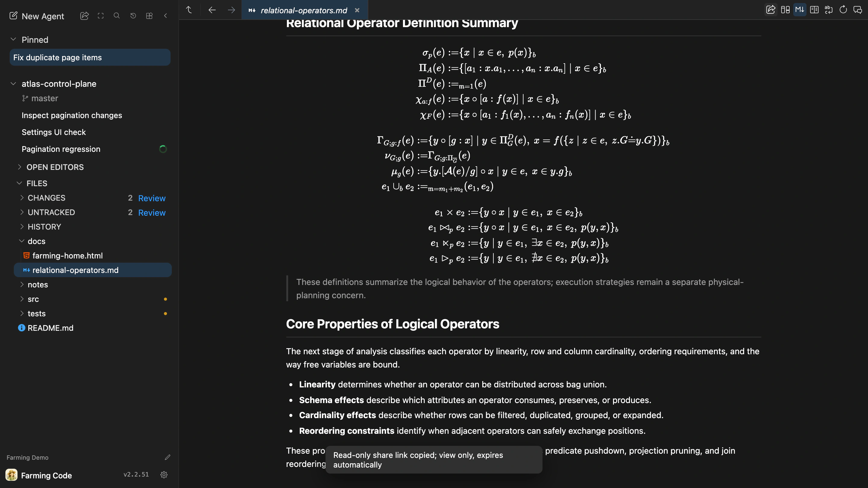
Task: Open the sidebar search magnifier icon
Action: click(117, 16)
